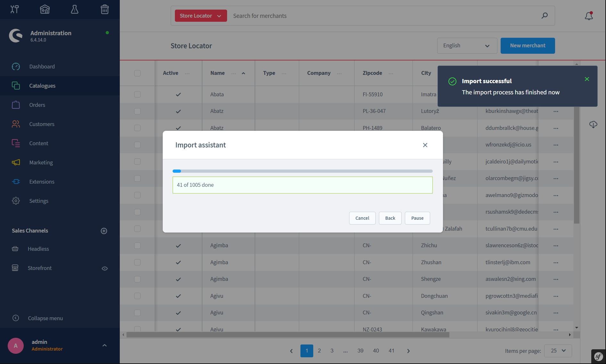Image resolution: width=606 pixels, height=364 pixels.
Task: Click the flask icon in top bar
Action: pyautogui.click(x=74, y=9)
